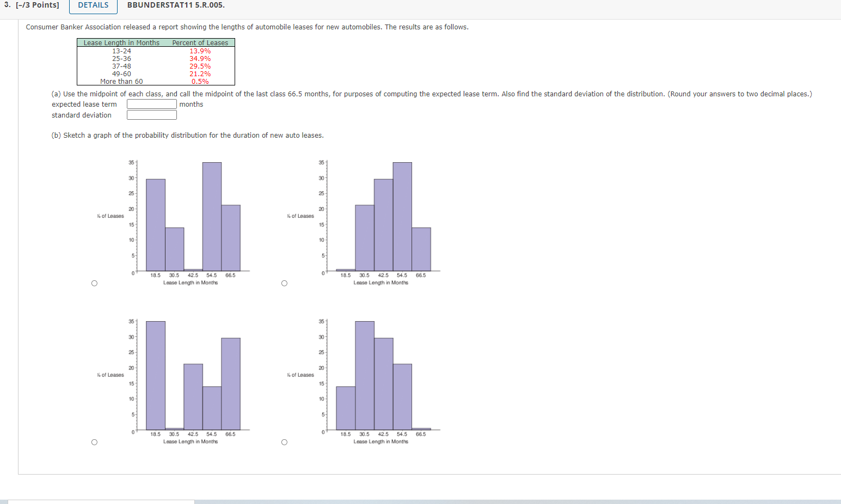Viewport: 841px width, 504px height.
Task: Select the top-right histogram radio button
Action: 284,282
